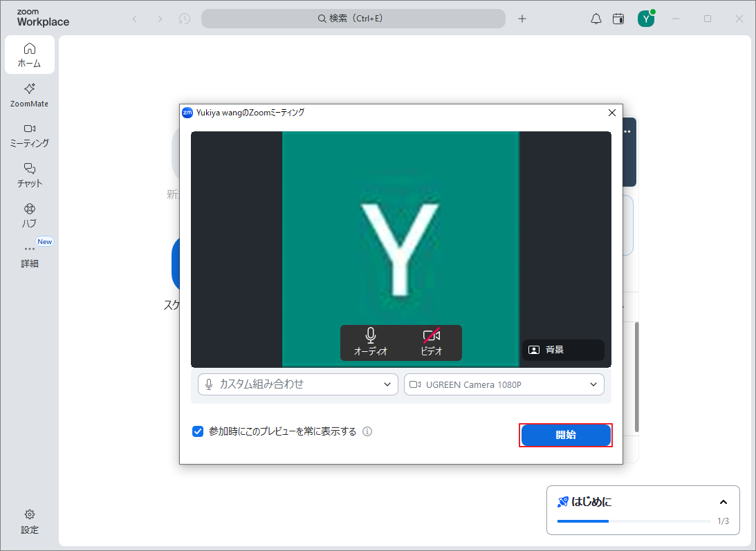Click the rocket icon in はじめに panel
The width and height of the screenshot is (756, 551).
pyautogui.click(x=562, y=502)
